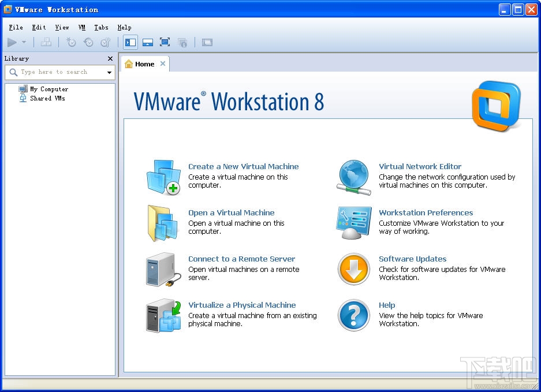Select My Computer in the library tree
The image size is (541, 392).
(x=49, y=89)
